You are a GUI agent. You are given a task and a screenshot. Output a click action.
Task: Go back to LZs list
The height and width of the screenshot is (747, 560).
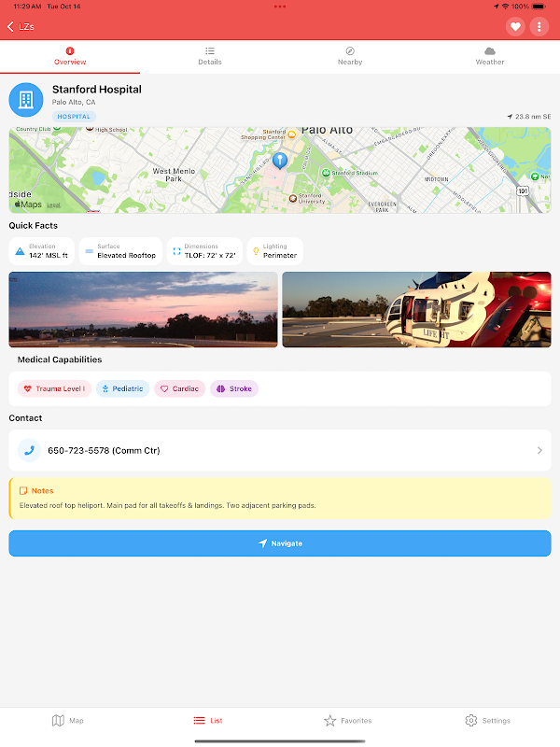click(21, 27)
